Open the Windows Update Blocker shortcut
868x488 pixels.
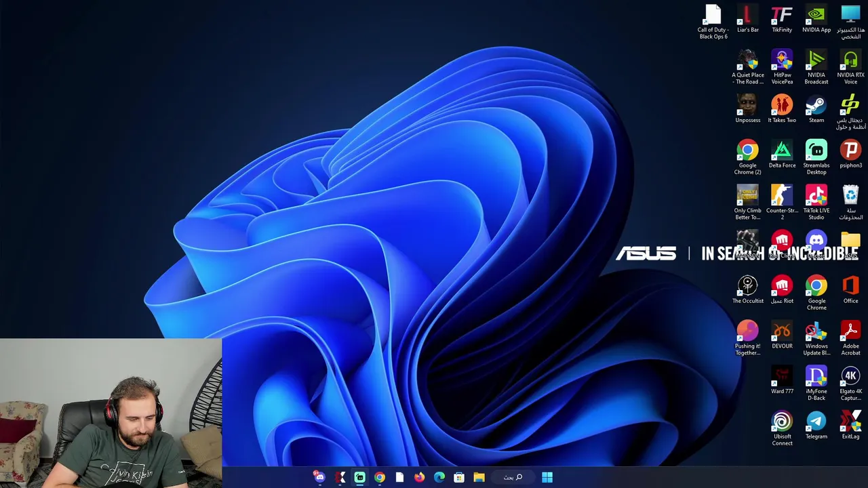(816, 338)
